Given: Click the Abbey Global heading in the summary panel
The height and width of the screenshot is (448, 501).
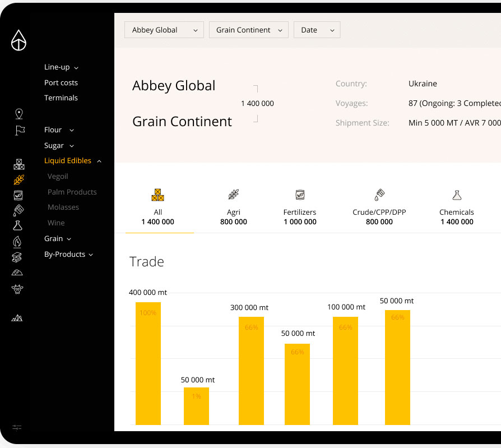Looking at the screenshot, I should tap(174, 86).
